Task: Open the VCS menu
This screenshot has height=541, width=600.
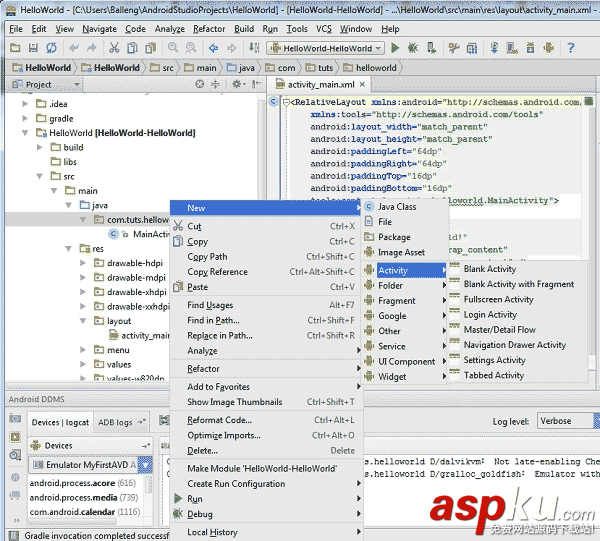Action: (x=324, y=29)
